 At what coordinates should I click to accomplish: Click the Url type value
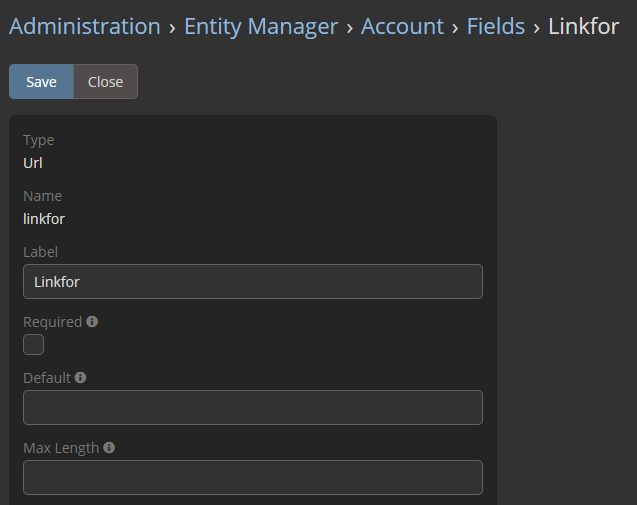click(x=33, y=162)
